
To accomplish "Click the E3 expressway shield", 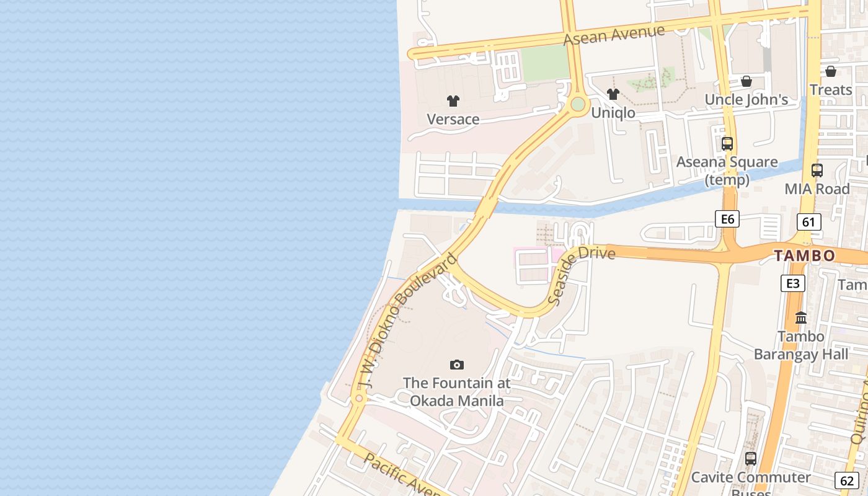I will click(x=792, y=283).
